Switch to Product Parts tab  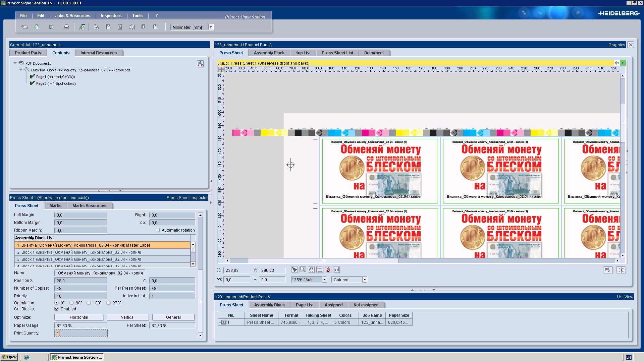point(28,53)
